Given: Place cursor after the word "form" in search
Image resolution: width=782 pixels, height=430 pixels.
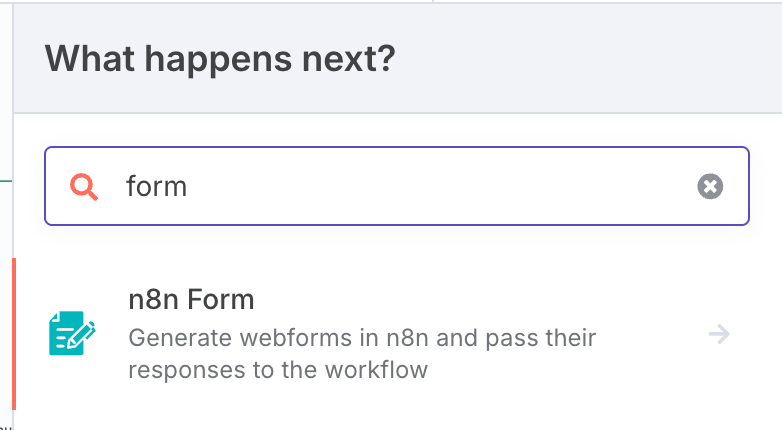Looking at the screenshot, I should [x=189, y=186].
